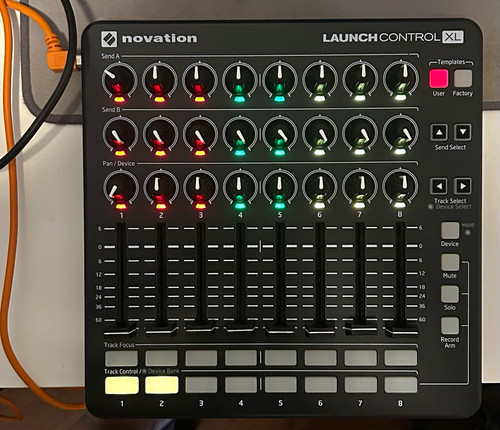Touch the Send A knob on channel 3
Viewport: 500px width, 430px height.
[200, 79]
